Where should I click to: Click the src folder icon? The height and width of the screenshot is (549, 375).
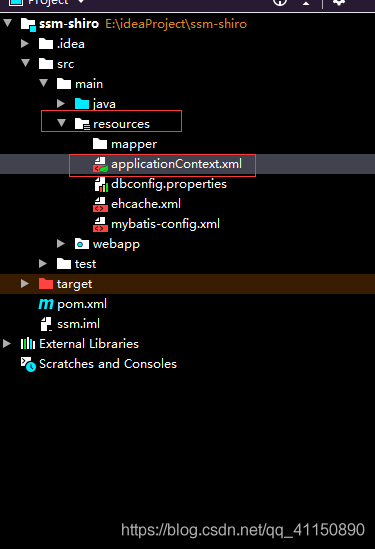click(x=46, y=64)
